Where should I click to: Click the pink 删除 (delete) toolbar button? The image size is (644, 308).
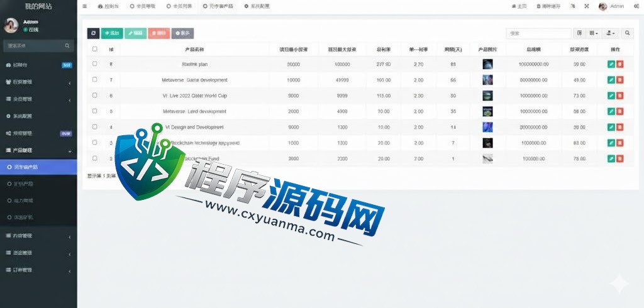tap(159, 34)
